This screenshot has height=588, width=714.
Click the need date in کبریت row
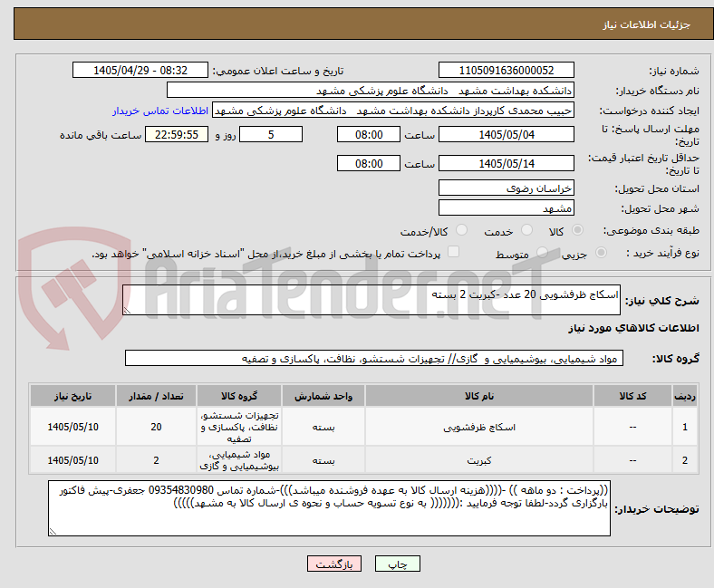[x=72, y=460]
